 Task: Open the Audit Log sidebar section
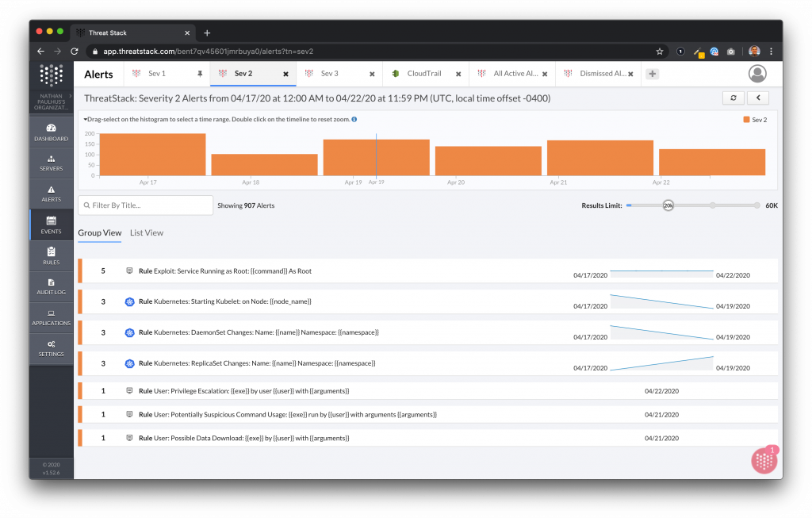click(x=51, y=286)
